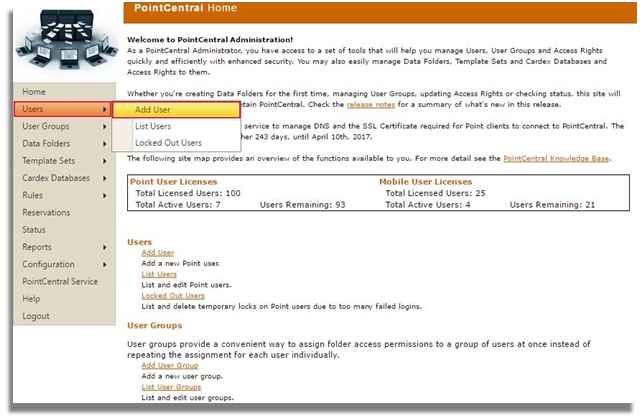Click the Add User Group link
The height and width of the screenshot is (420, 640).
click(170, 366)
